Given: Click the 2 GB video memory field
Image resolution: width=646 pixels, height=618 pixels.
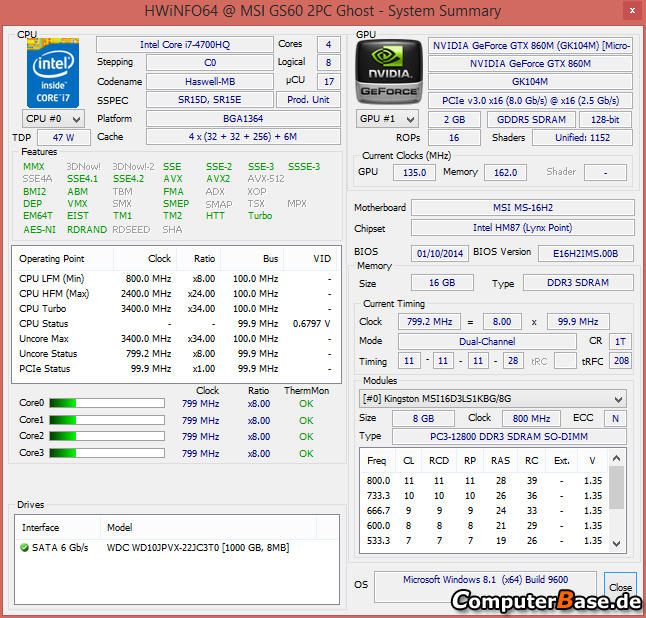Looking at the screenshot, I should 454,119.
